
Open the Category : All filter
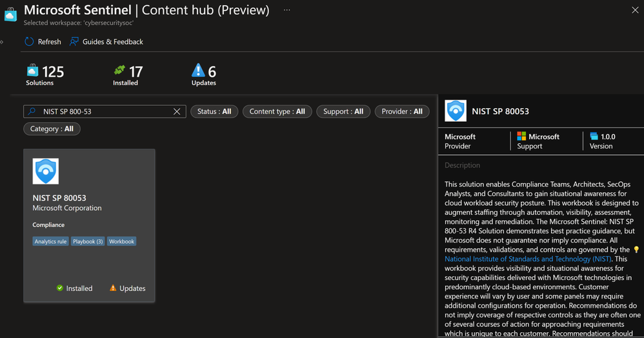[x=52, y=128]
